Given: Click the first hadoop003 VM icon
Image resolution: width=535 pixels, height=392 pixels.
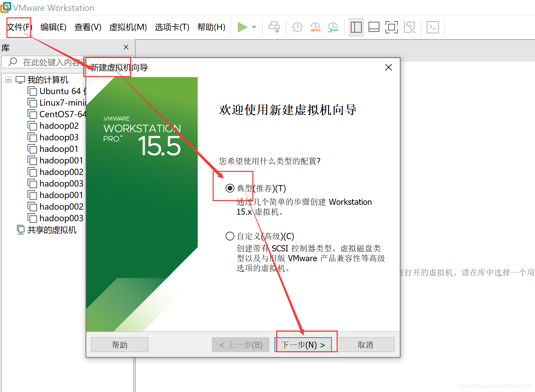Looking at the screenshot, I should 32,183.
